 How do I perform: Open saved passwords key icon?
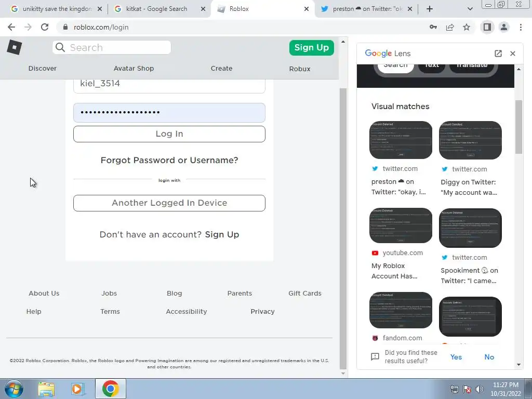[x=433, y=27]
